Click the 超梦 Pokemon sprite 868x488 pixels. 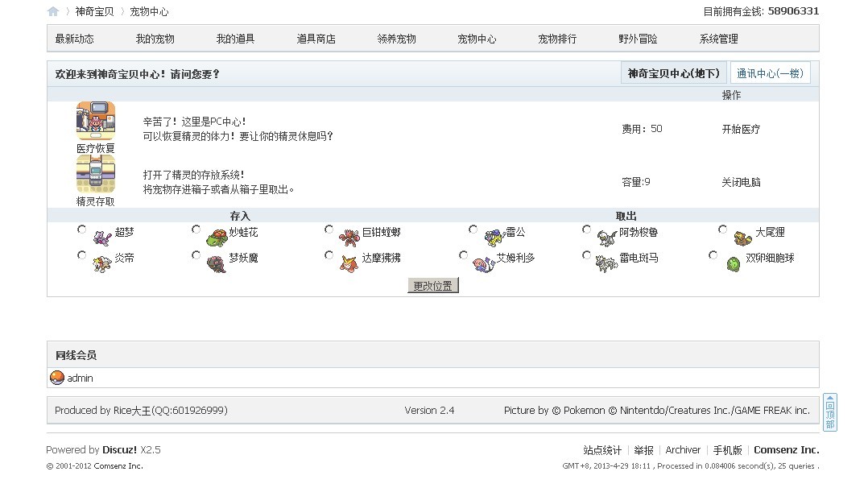pos(101,236)
